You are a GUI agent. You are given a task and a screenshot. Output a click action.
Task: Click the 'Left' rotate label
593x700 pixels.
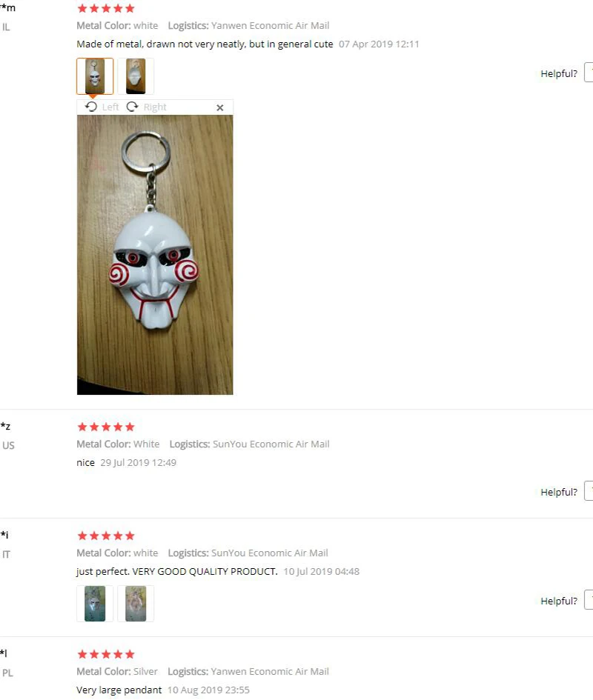[x=110, y=107]
